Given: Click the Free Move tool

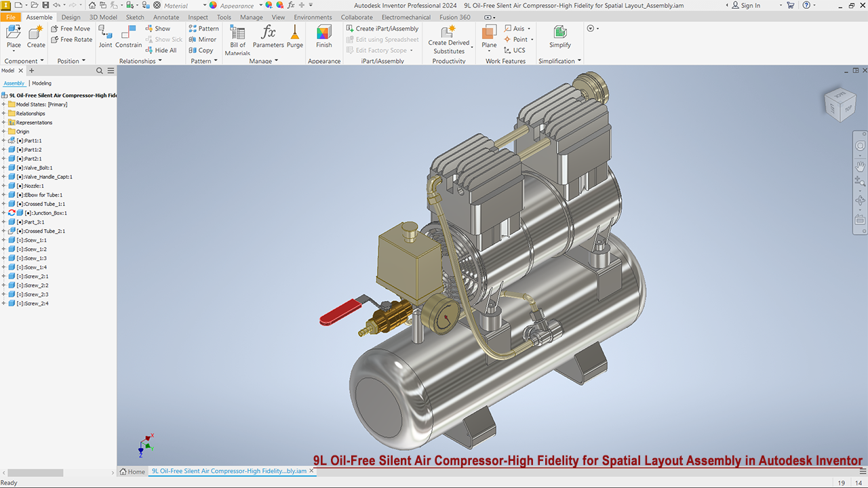Looking at the screenshot, I should click(x=71, y=28).
